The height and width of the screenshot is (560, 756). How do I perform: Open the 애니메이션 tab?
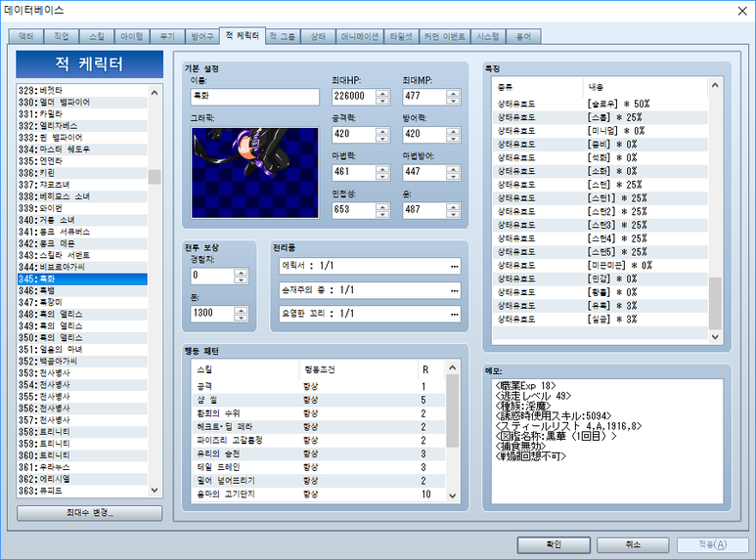point(360,36)
